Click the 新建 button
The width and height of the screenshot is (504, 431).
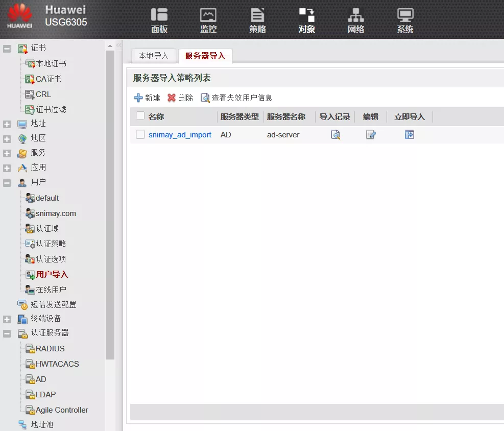coord(147,98)
